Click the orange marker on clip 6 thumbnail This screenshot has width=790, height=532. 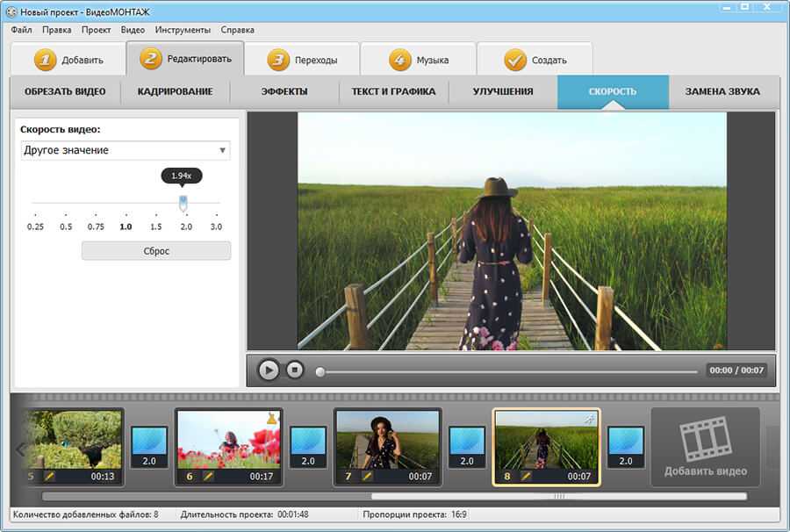point(271,418)
